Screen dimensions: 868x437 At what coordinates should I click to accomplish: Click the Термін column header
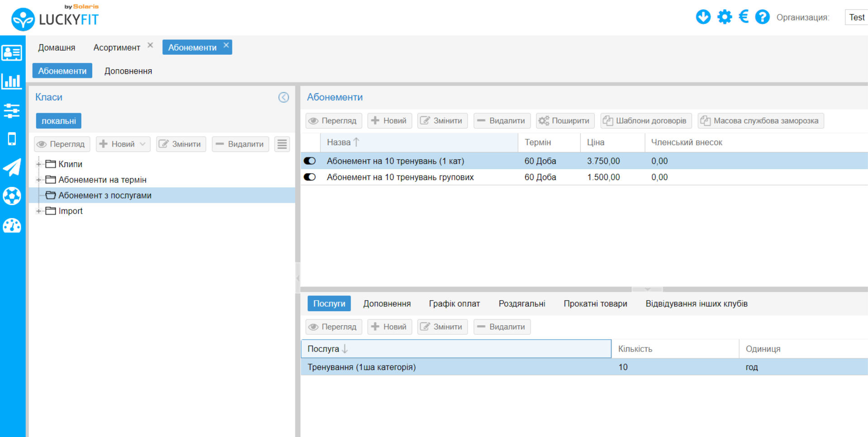(549, 142)
